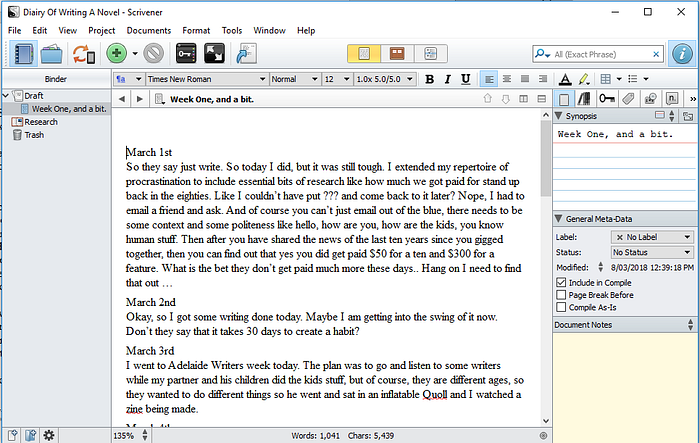Open the Window menu

click(270, 30)
